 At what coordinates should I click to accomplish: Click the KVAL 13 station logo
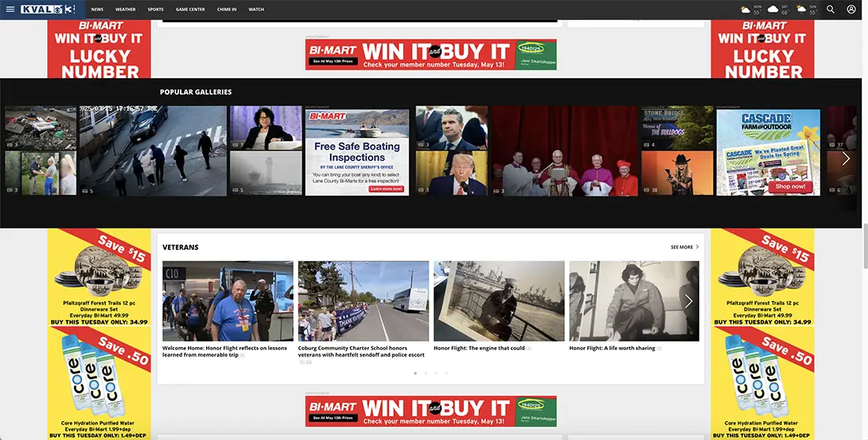click(47, 9)
